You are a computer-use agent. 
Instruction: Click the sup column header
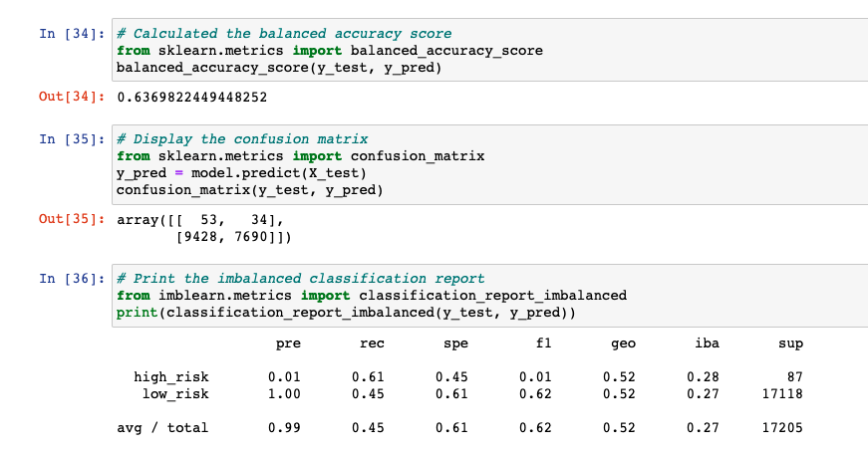coord(790,344)
